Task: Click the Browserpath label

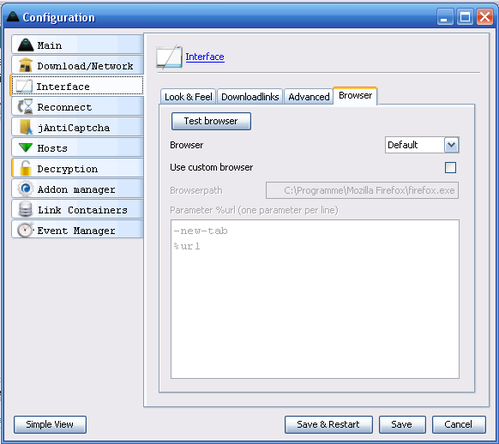Action: click(x=196, y=190)
